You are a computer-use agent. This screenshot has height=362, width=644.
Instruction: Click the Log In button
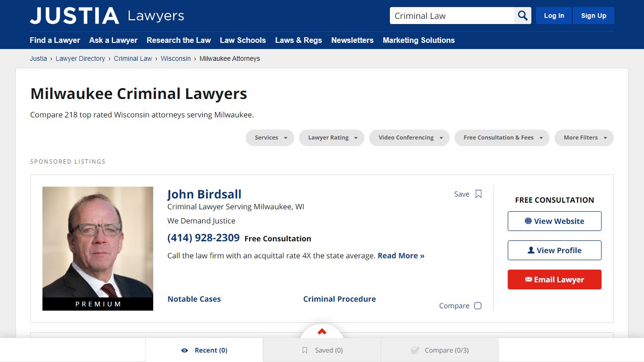554,16
